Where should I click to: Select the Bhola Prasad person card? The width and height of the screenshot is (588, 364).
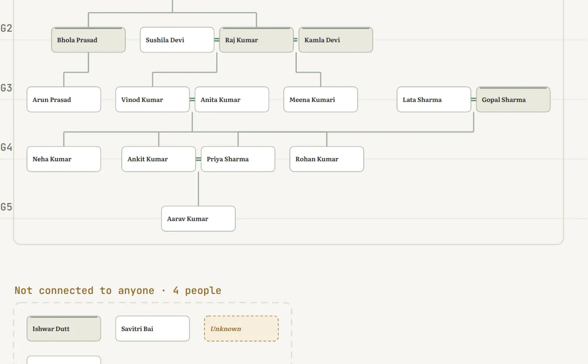(x=88, y=40)
